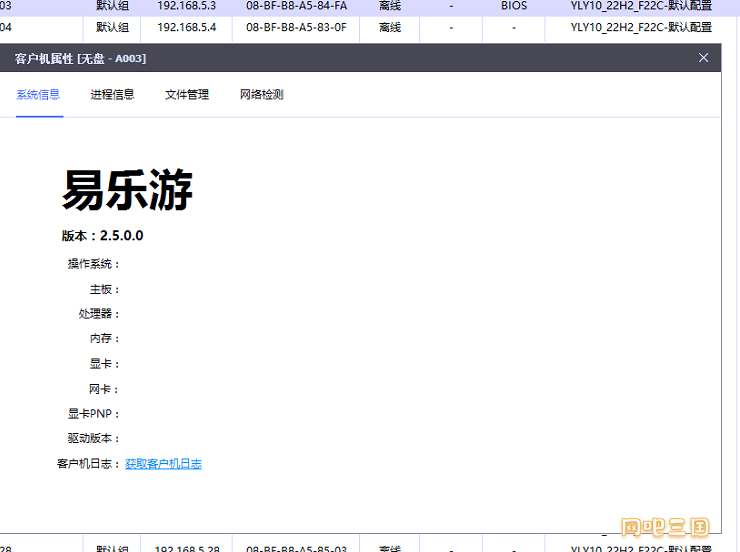Select IP cell 192.168.5.3 in background table
This screenshot has width=740, height=552.
[186, 6]
